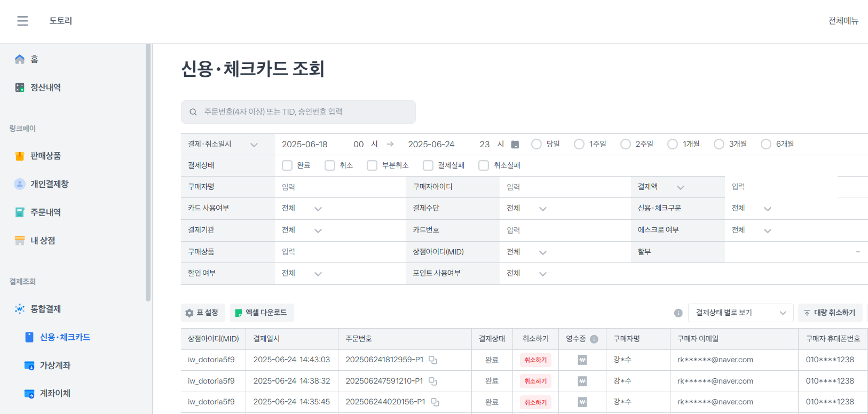Open 전체메뉴 at top right
The width and height of the screenshot is (868, 414).
(843, 21)
